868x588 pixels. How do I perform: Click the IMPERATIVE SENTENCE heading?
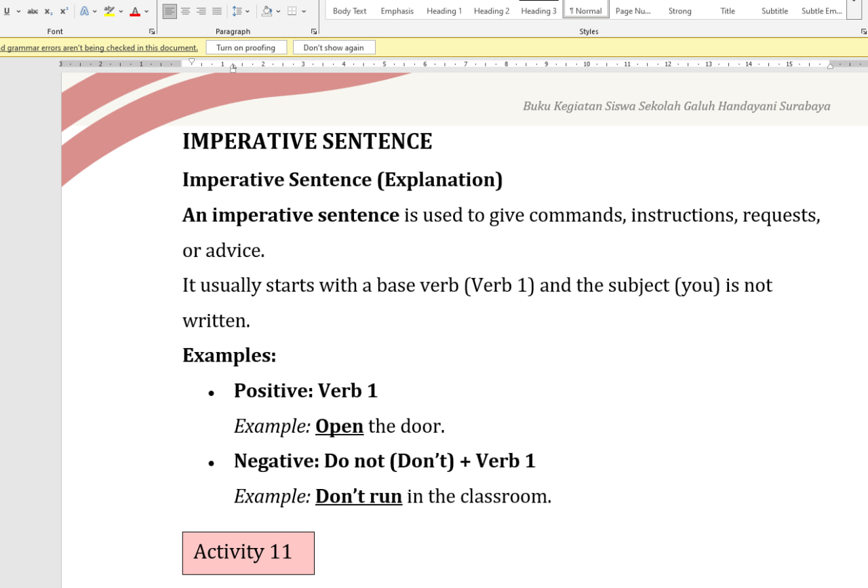(x=307, y=141)
